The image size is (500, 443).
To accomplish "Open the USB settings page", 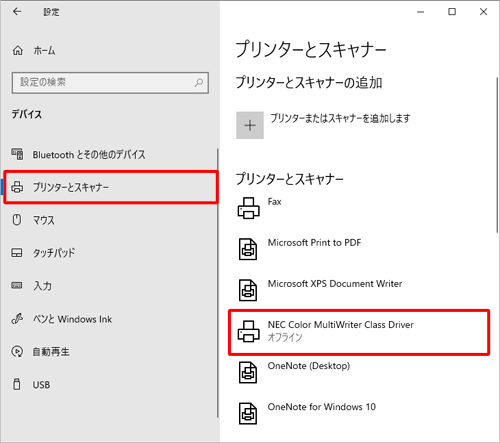I will (x=41, y=385).
